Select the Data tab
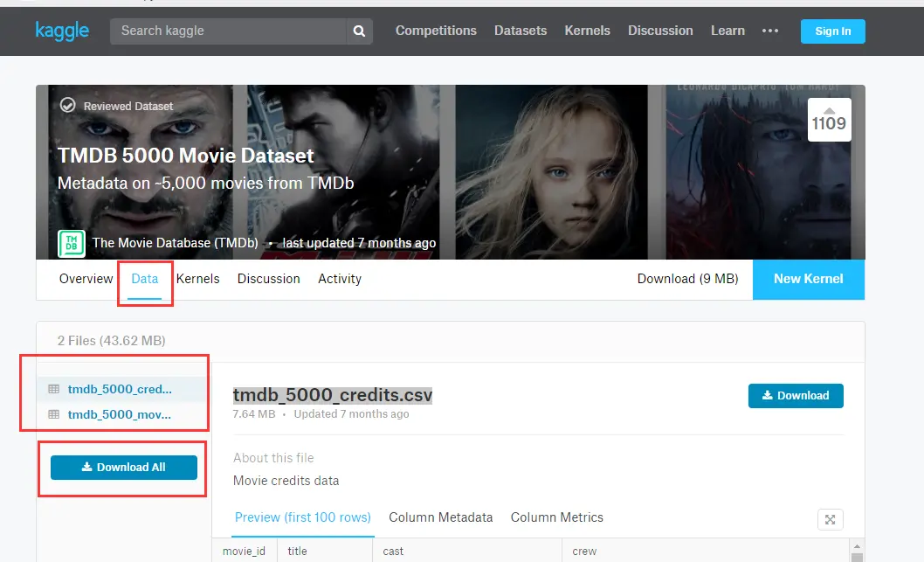Image resolution: width=924 pixels, height=562 pixels. [145, 279]
